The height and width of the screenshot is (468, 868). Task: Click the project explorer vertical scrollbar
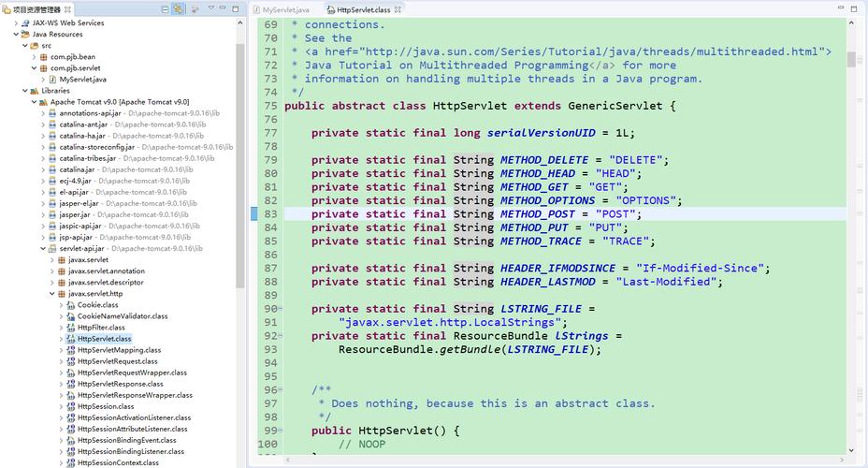239,167
